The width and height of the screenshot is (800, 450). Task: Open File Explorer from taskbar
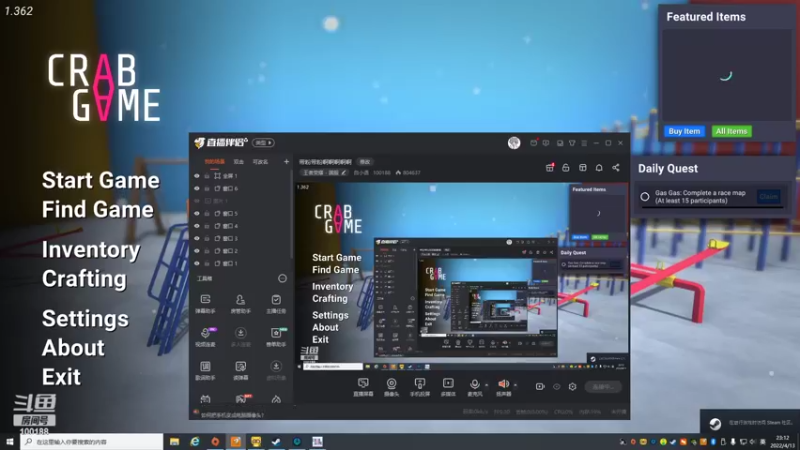pos(174,441)
